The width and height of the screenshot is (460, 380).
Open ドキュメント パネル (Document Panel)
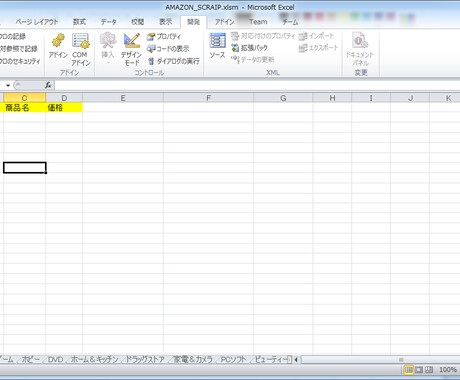360,49
